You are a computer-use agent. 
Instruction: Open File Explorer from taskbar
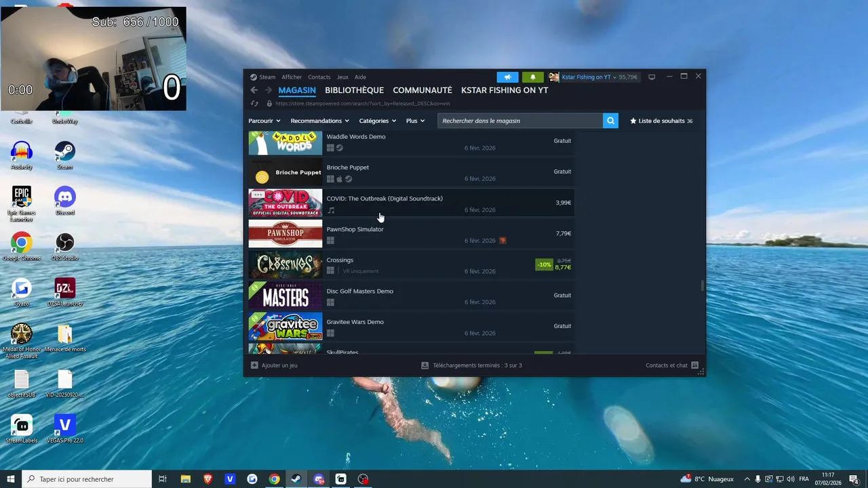point(185,479)
